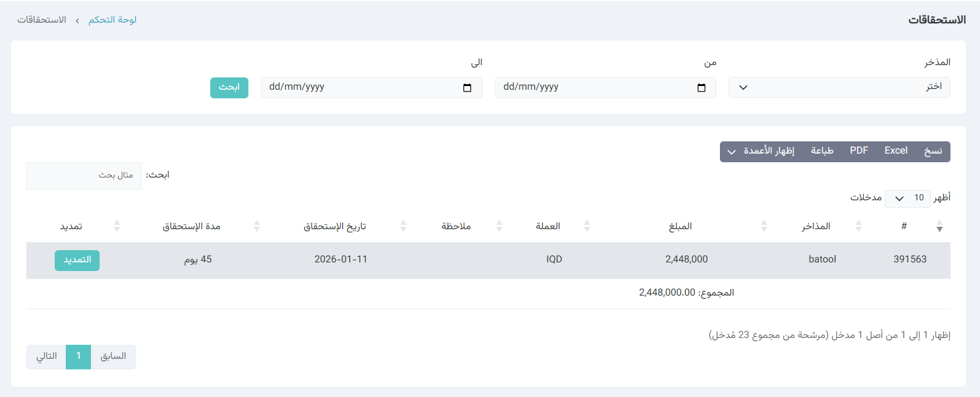Click the تمديد column header
The height and width of the screenshot is (397, 980).
click(x=71, y=227)
